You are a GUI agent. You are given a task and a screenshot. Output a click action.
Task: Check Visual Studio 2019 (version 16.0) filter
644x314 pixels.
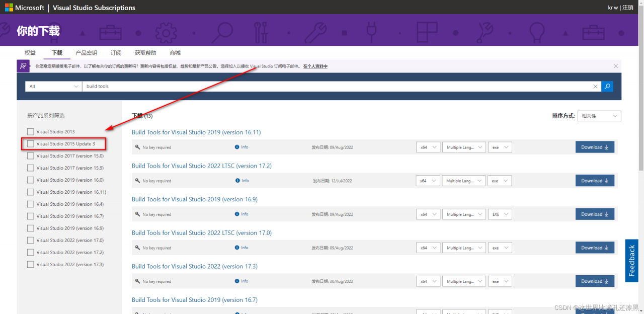click(31, 180)
